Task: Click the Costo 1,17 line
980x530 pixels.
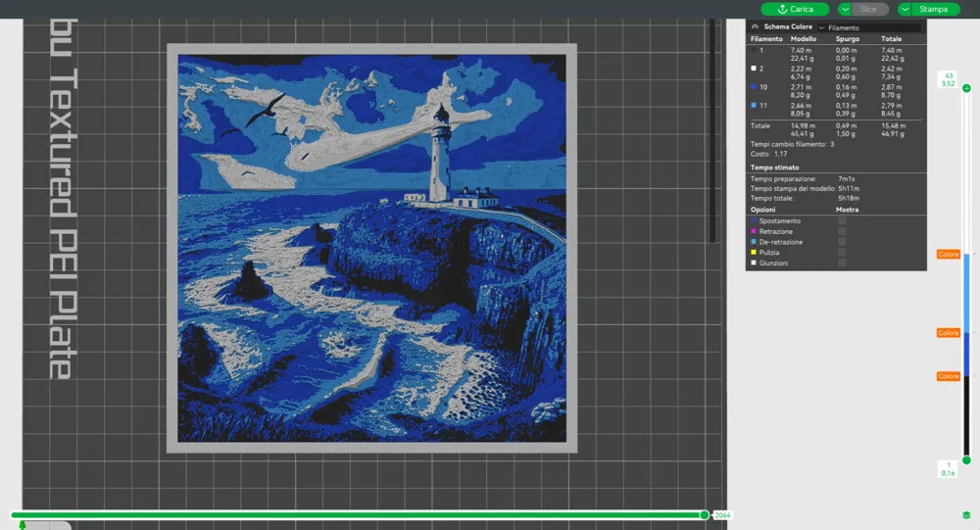Action: tap(768, 154)
